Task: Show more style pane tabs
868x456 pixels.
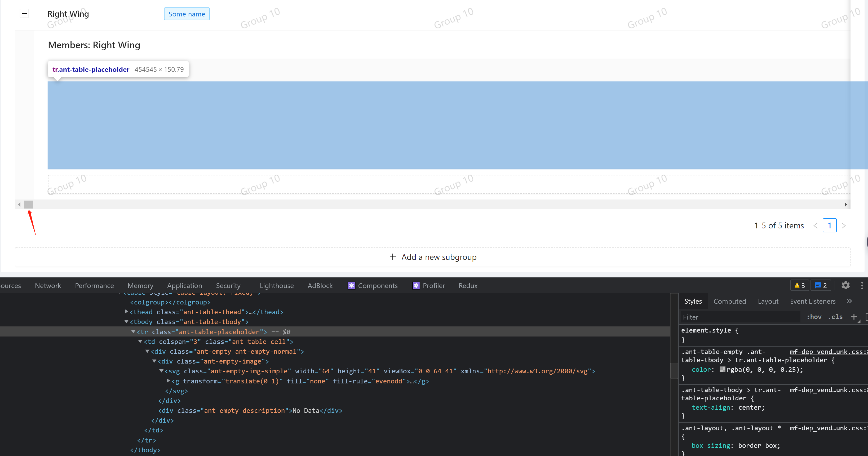Action: [x=849, y=301]
